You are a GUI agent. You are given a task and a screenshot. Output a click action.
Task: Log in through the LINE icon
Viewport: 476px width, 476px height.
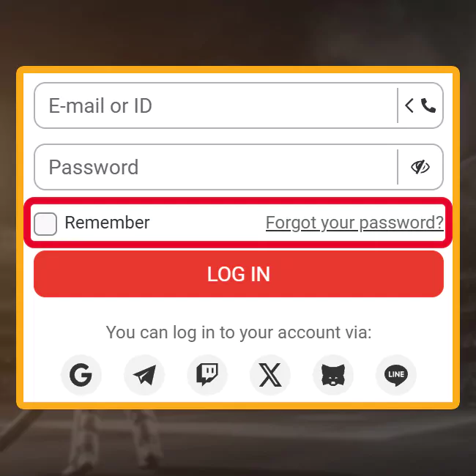point(396,375)
